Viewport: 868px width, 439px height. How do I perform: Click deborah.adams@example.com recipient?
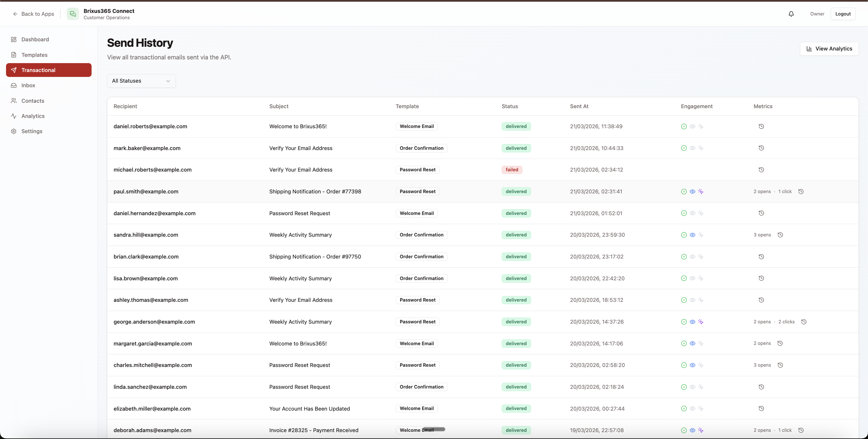point(152,430)
